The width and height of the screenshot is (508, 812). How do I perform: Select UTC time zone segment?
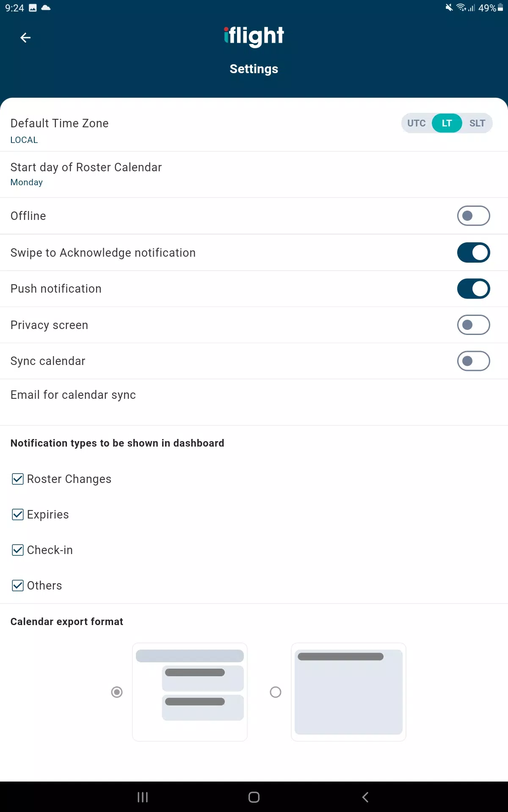417,123
